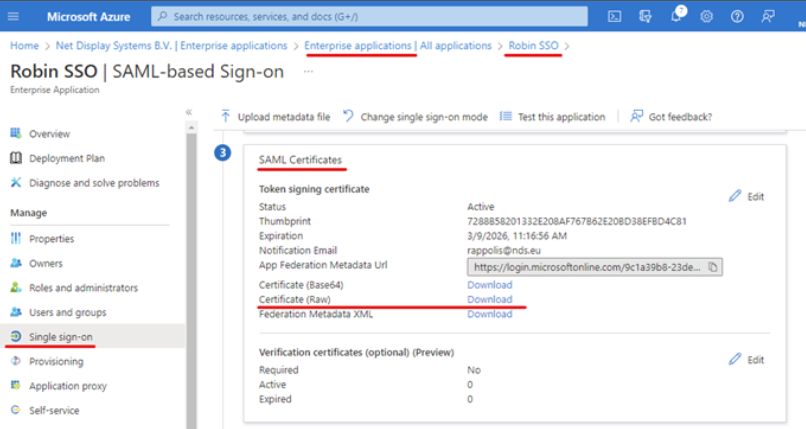The width and height of the screenshot is (806, 429).
Task: Edit the Token signing certificate
Action: click(746, 196)
